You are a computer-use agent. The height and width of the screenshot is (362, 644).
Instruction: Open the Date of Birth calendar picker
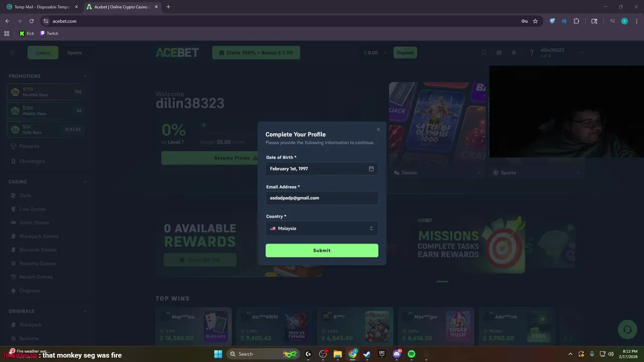[371, 169]
